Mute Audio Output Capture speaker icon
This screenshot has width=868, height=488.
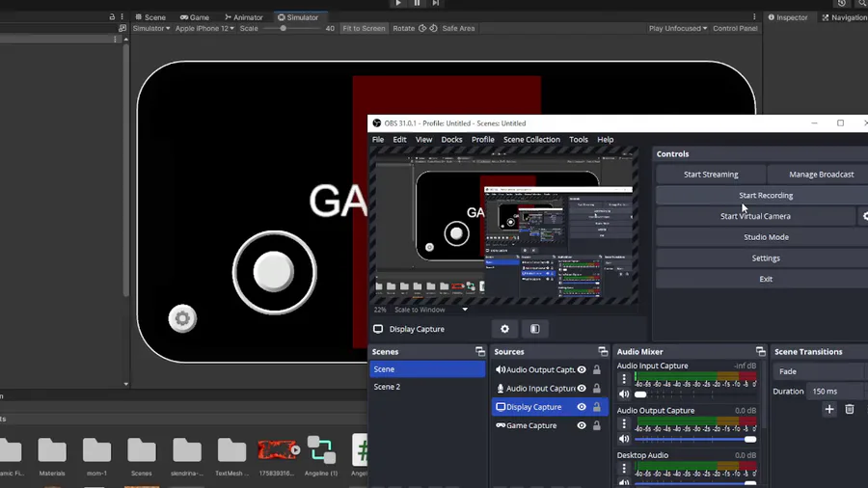pyautogui.click(x=624, y=439)
